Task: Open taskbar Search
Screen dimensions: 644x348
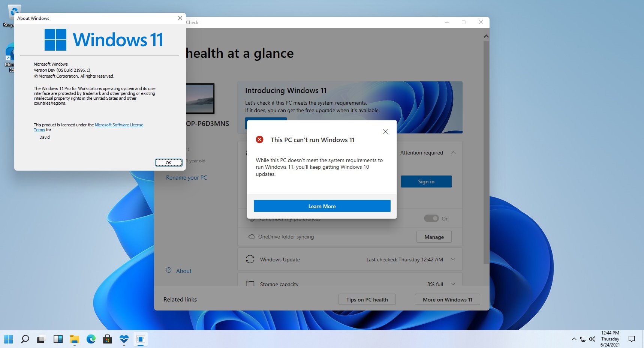Action: coord(25,339)
